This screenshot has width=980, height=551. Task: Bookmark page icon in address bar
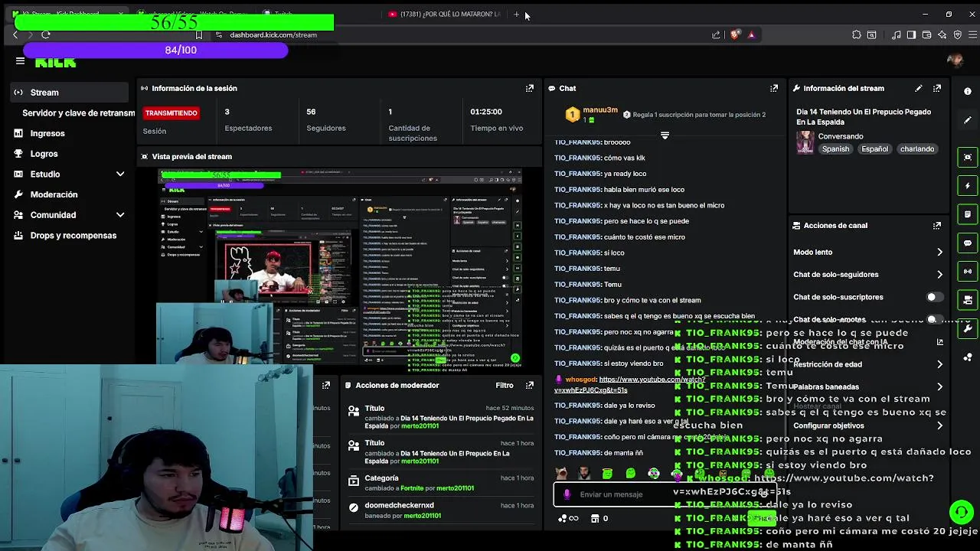point(199,34)
